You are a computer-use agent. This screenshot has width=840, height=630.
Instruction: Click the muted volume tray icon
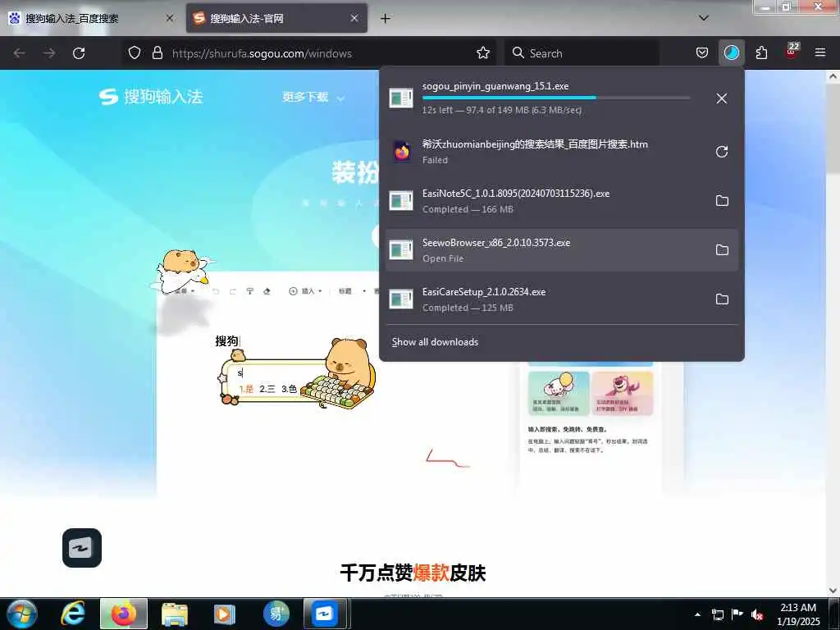coord(757,614)
